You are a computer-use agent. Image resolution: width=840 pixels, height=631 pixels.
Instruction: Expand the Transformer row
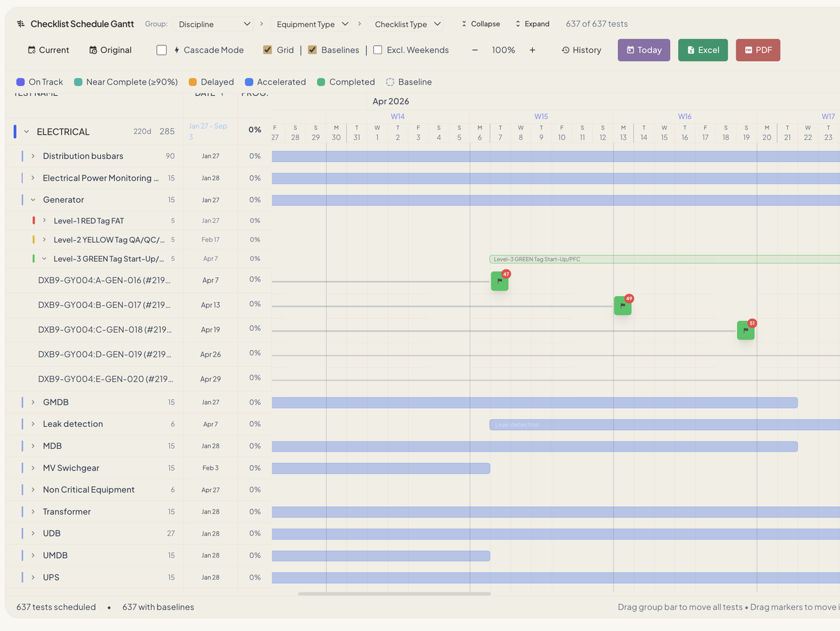(x=33, y=511)
